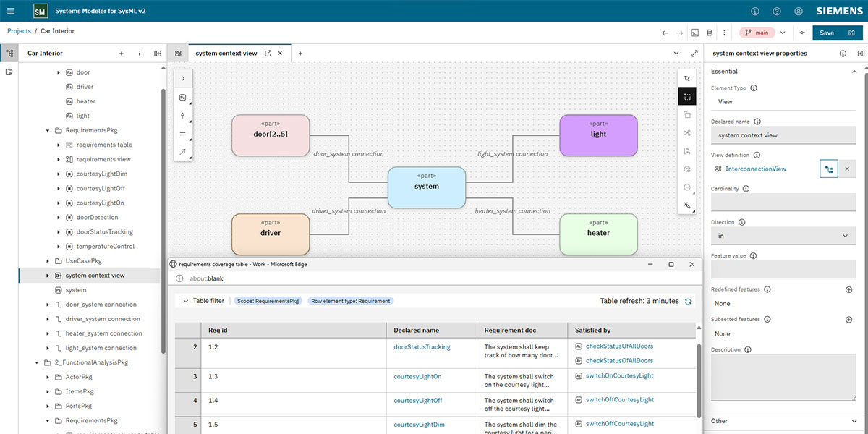This screenshot has height=434, width=868.
Task: Open the switchOnCourtesyLight link
Action: 619,376
